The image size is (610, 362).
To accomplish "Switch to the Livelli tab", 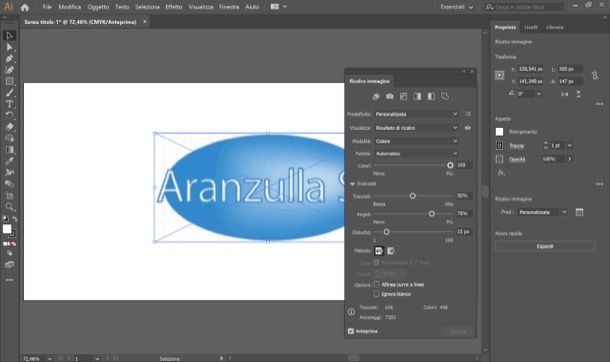I will pyautogui.click(x=531, y=27).
